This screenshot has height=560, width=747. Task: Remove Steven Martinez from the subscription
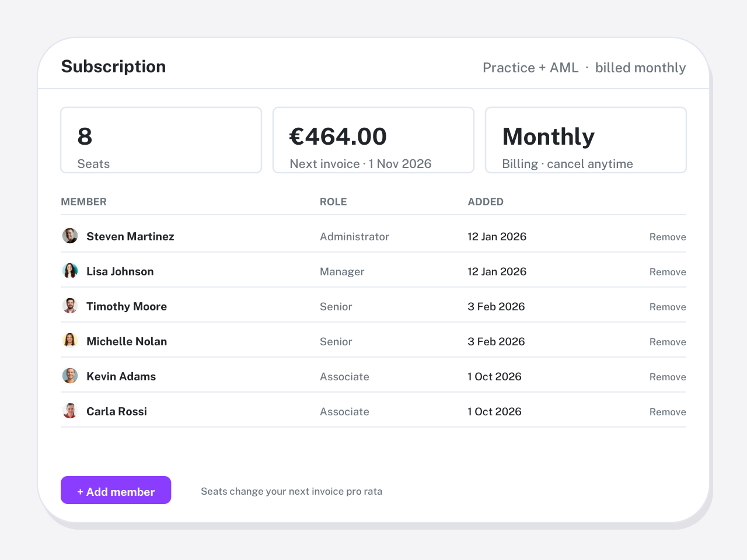coord(668,237)
